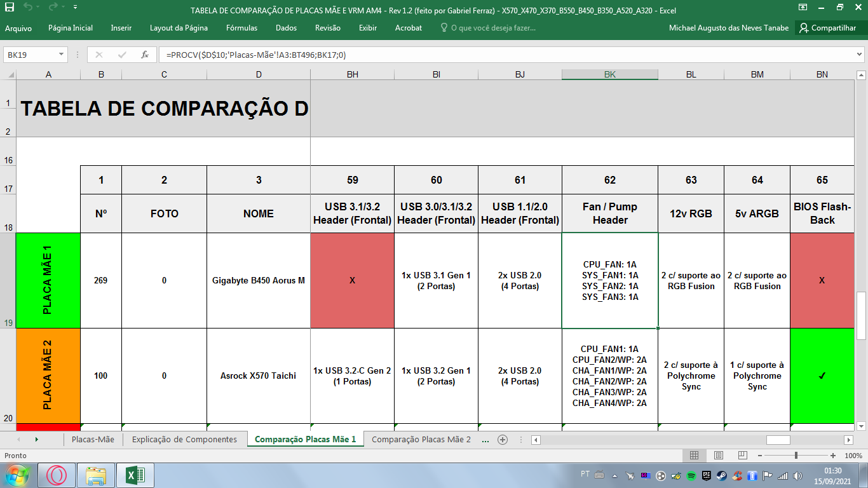
Task: Open Opera GX browser from taskbar
Action: (57, 475)
